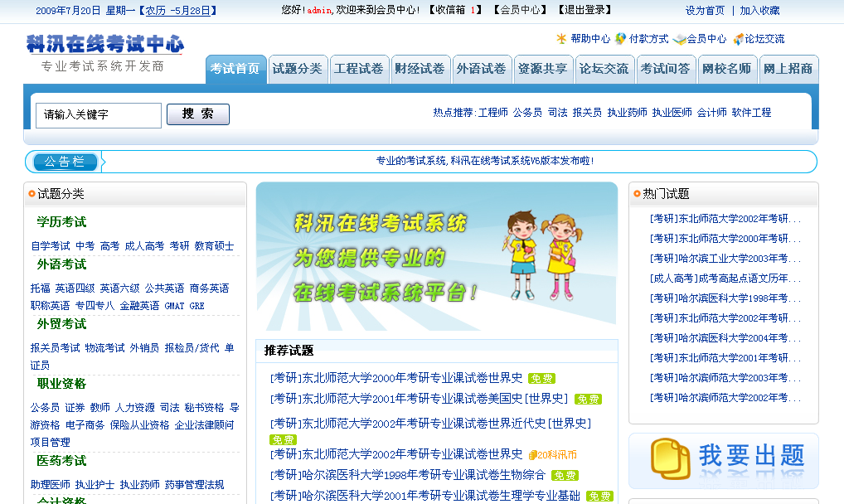Click 设为首页 link at top right
This screenshot has height=504, width=844.
pos(705,11)
